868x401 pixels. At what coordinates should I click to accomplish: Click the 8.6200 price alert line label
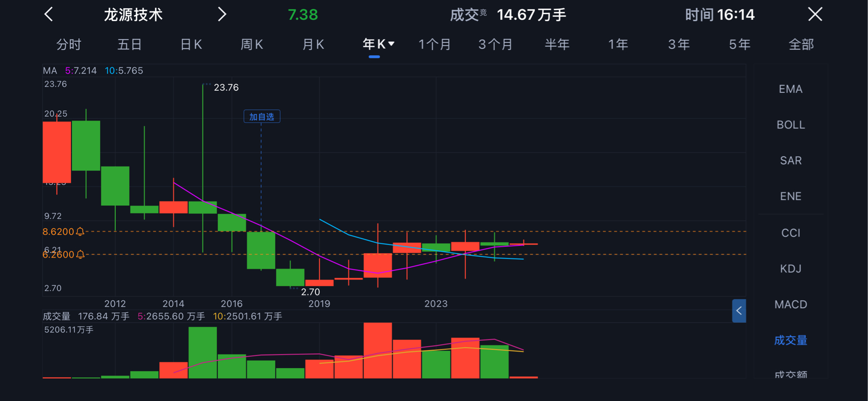58,231
